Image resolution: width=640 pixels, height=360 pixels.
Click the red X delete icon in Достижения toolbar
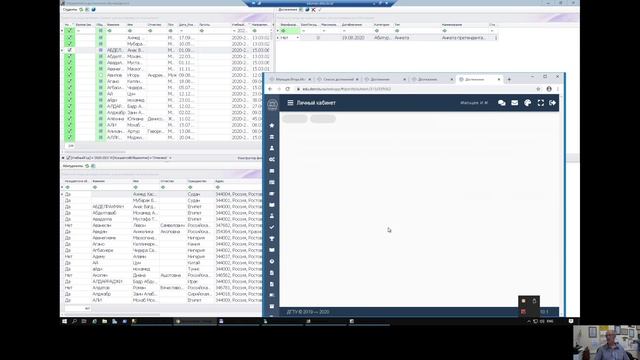tap(313, 9)
